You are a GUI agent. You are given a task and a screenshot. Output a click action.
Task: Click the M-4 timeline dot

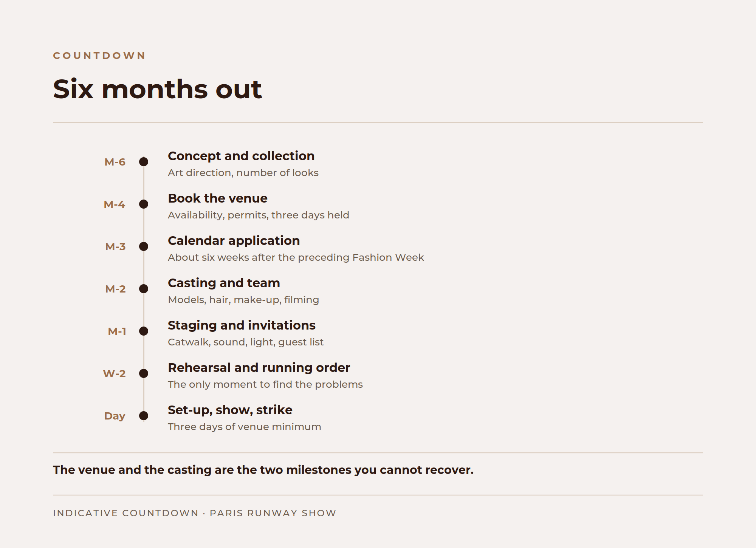(144, 204)
